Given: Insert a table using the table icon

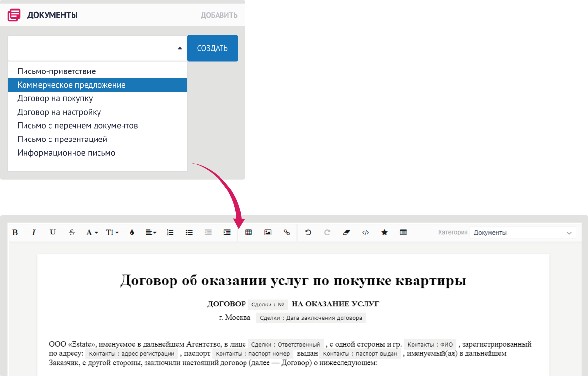Looking at the screenshot, I should (248, 233).
